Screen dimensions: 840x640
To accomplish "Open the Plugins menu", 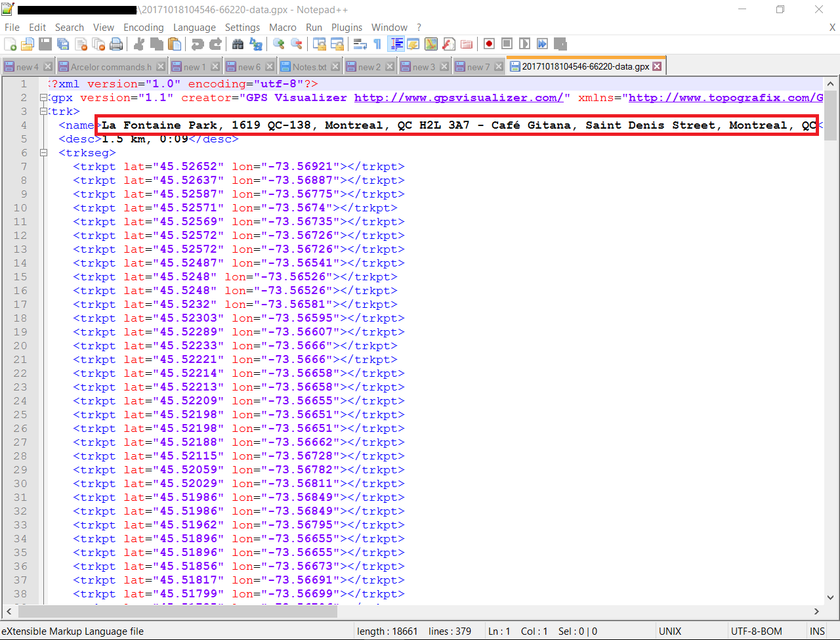I will pos(347,28).
